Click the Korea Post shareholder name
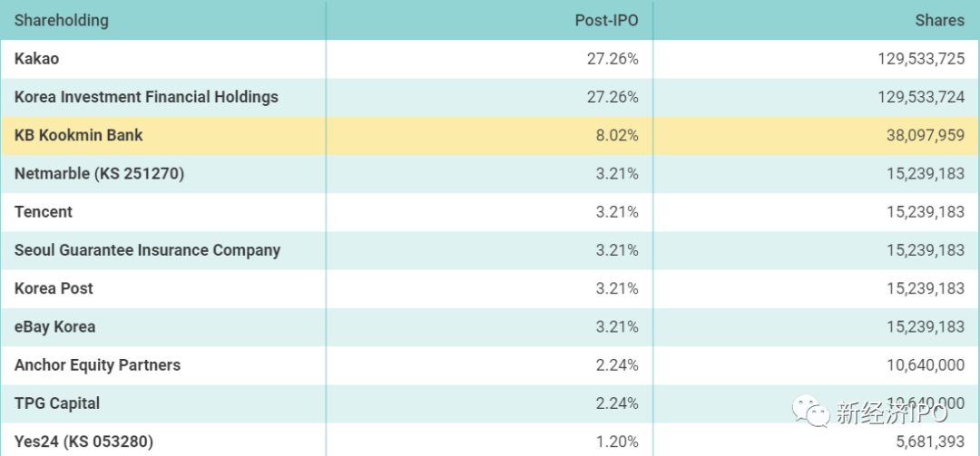The height and width of the screenshot is (456, 980). pyautogui.click(x=54, y=288)
